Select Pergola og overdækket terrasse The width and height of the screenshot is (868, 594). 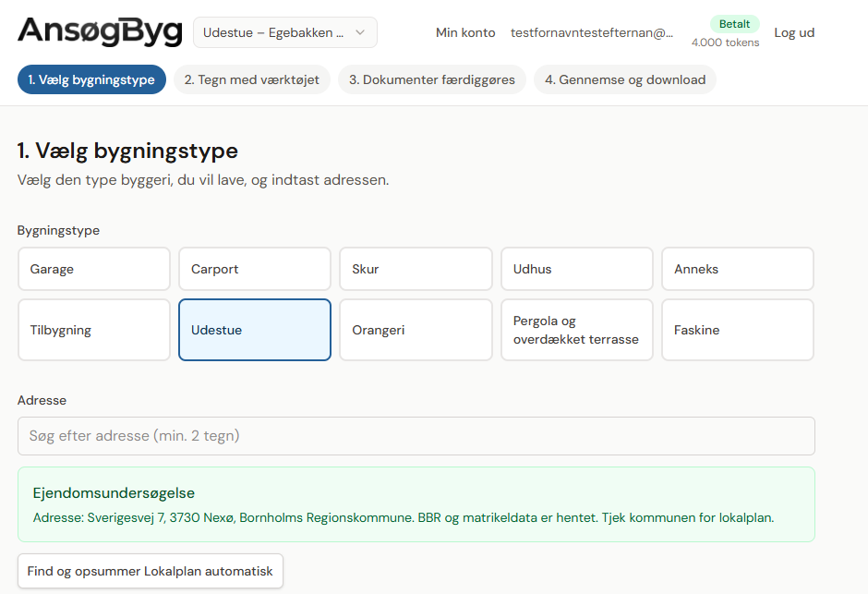[576, 330]
